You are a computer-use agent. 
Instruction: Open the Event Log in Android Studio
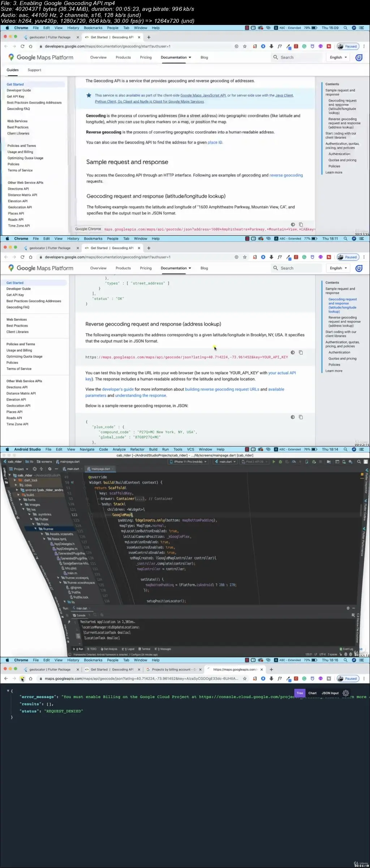(347, 649)
